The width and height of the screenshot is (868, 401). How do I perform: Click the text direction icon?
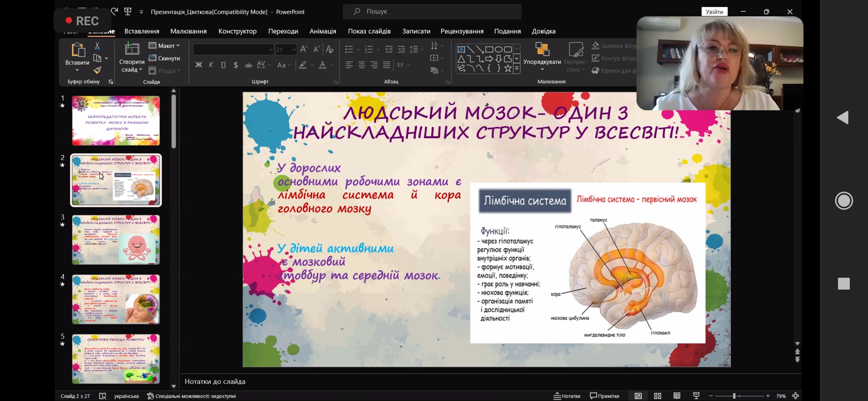point(434,46)
